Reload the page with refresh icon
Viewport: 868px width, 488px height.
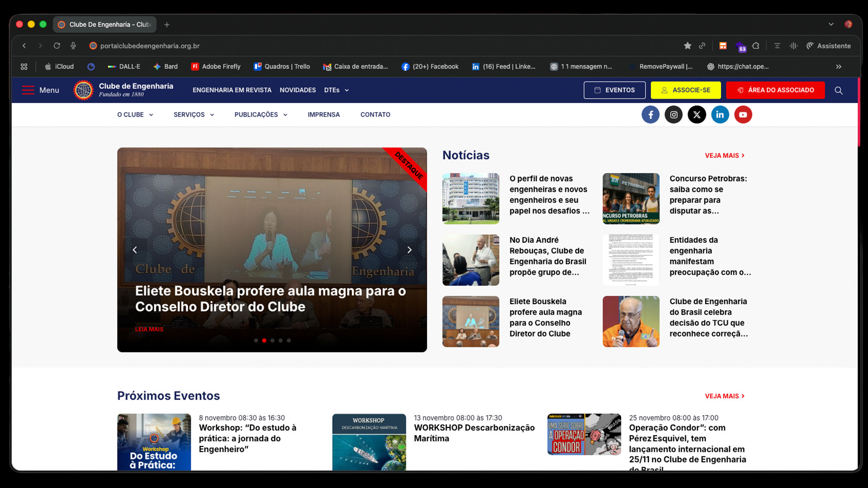(x=57, y=46)
